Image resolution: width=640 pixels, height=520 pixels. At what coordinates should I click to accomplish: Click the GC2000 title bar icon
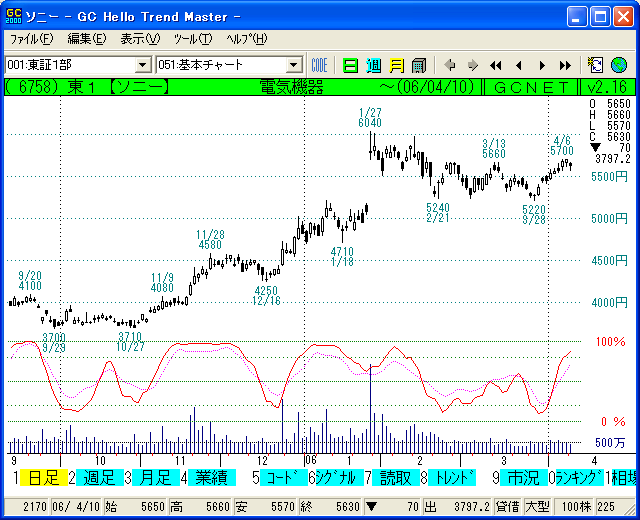point(13,16)
